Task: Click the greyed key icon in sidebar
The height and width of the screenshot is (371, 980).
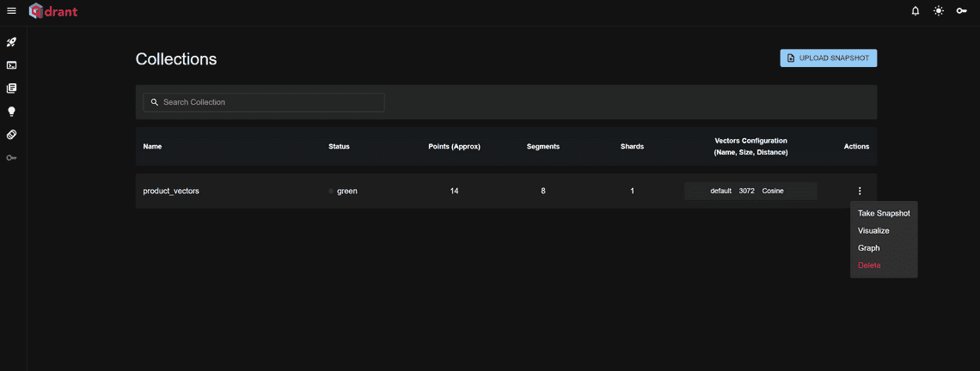Action: point(12,158)
